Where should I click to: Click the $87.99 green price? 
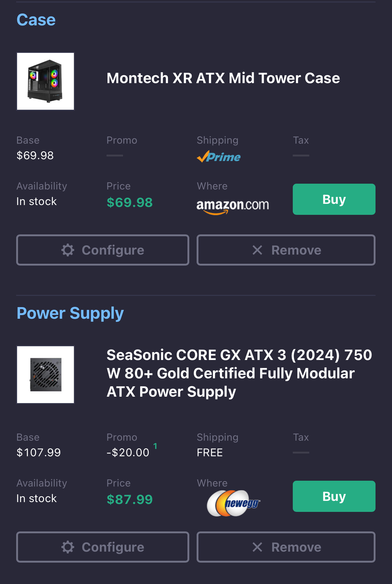(129, 499)
